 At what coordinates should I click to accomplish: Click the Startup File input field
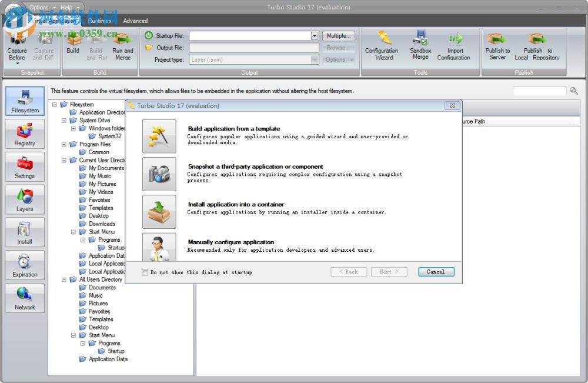click(250, 36)
